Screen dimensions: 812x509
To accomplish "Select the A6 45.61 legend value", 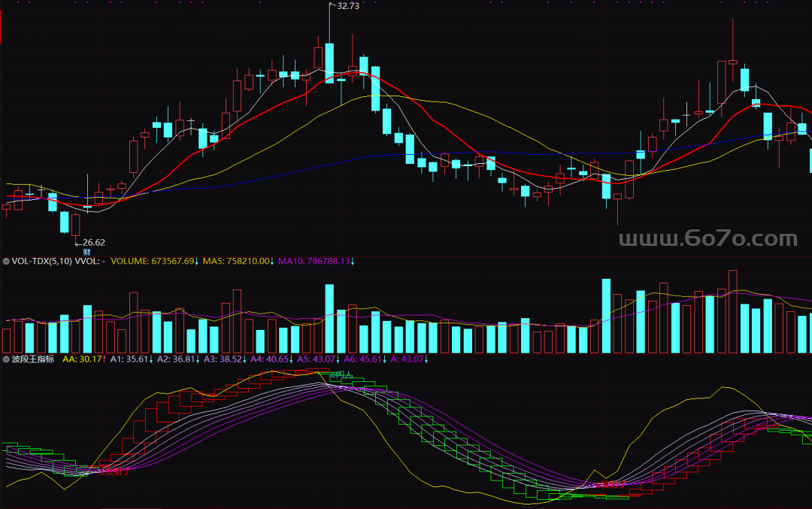I will point(365,360).
